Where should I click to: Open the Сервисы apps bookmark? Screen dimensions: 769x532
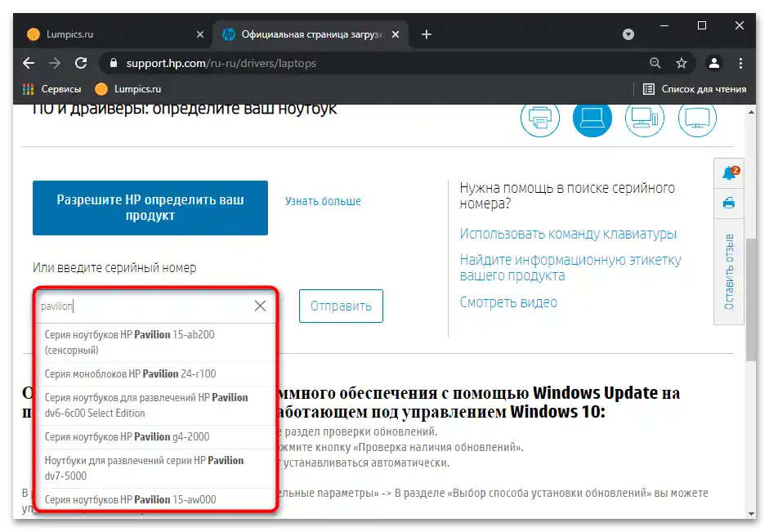click(x=52, y=89)
